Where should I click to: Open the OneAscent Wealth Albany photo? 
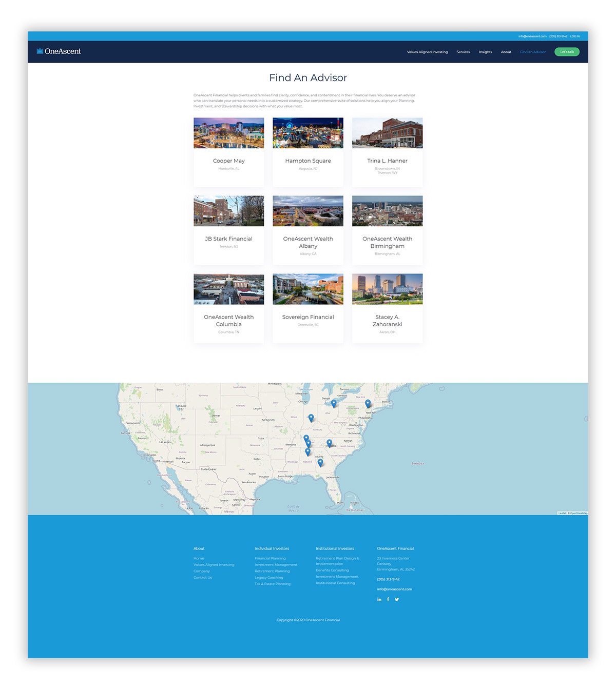coord(308,211)
